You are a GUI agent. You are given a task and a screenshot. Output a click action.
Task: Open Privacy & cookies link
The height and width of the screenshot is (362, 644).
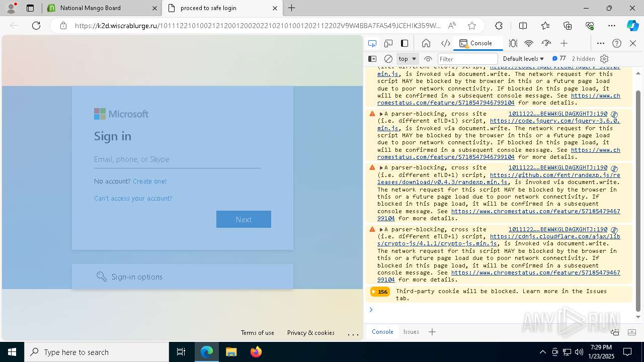pyautogui.click(x=311, y=333)
